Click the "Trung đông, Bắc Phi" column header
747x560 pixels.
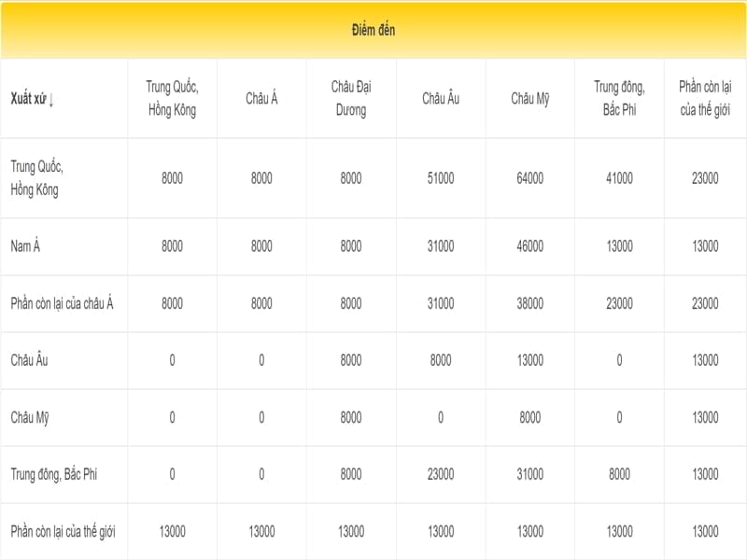[x=619, y=98]
